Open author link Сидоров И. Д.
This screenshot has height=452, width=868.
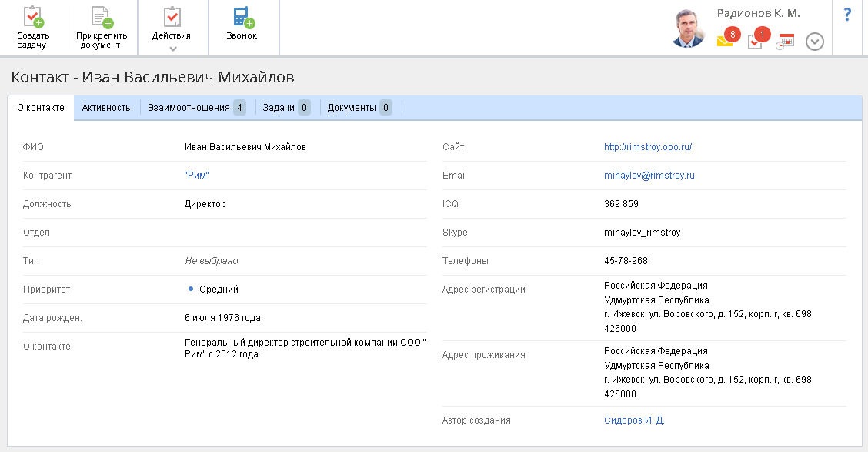pos(634,420)
